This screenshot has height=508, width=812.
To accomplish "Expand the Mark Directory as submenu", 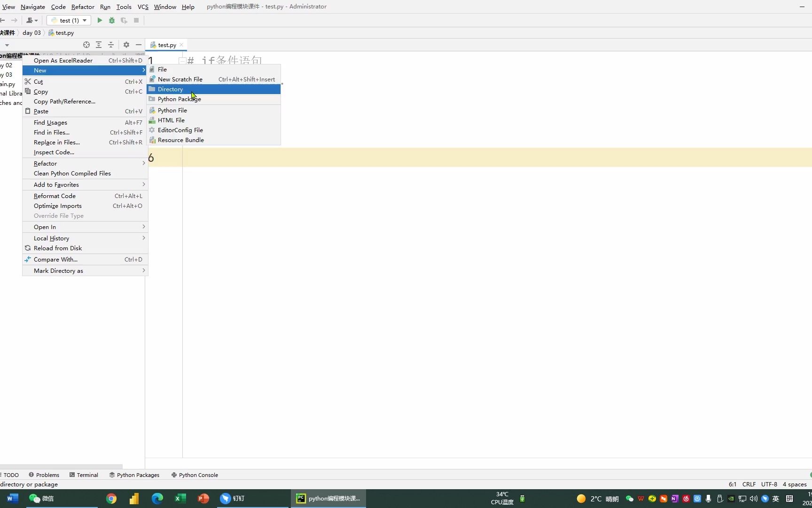I will pos(85,270).
